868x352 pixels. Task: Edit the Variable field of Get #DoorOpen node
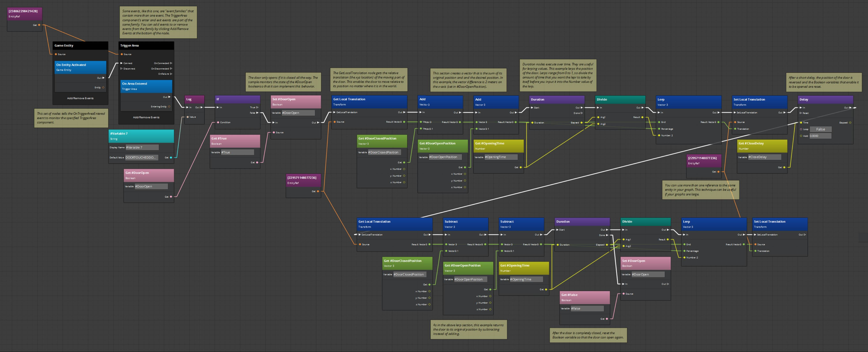(x=151, y=186)
